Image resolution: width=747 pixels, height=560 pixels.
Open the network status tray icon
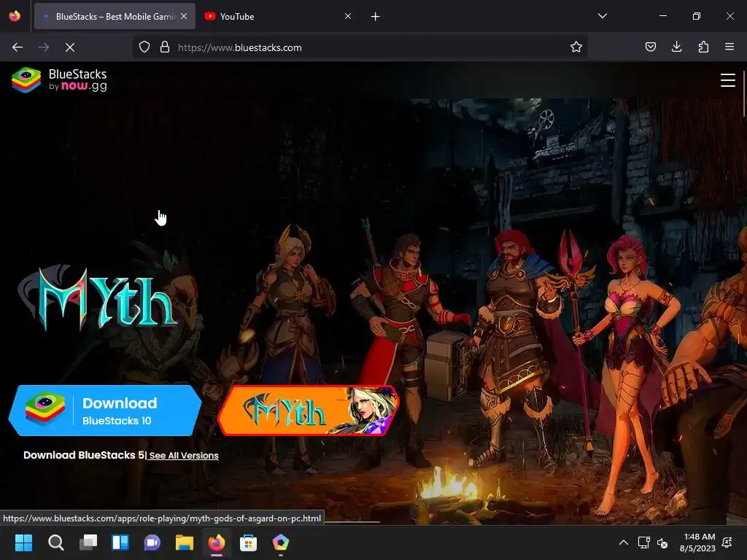tap(643, 542)
